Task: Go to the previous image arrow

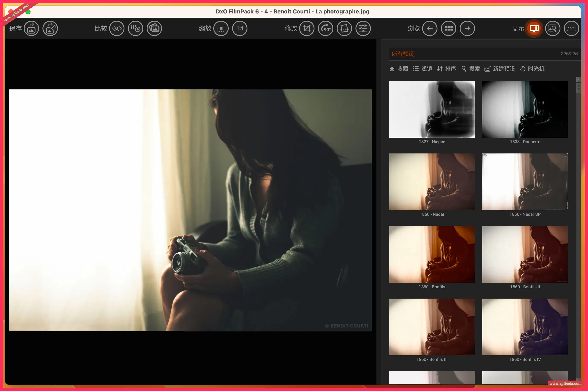Action: (430, 28)
